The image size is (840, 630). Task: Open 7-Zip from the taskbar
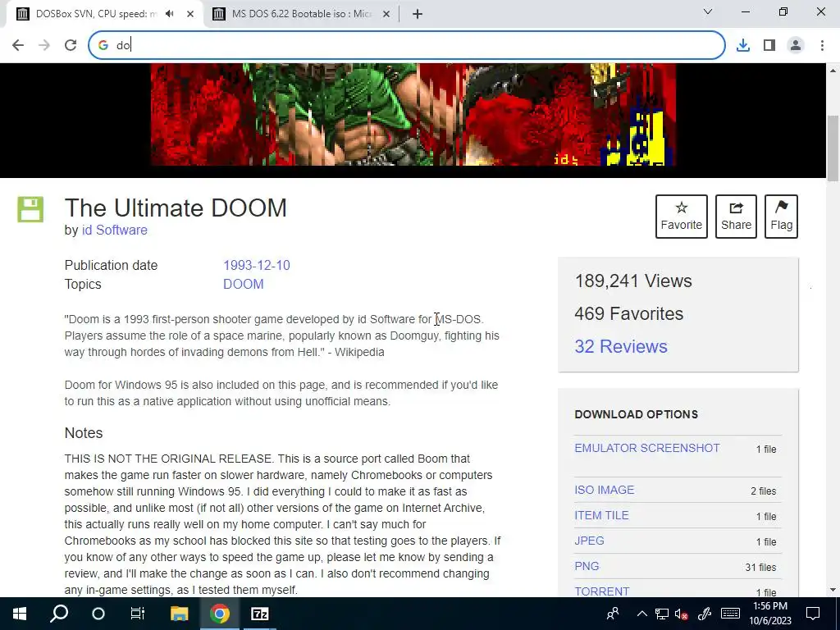click(x=260, y=614)
